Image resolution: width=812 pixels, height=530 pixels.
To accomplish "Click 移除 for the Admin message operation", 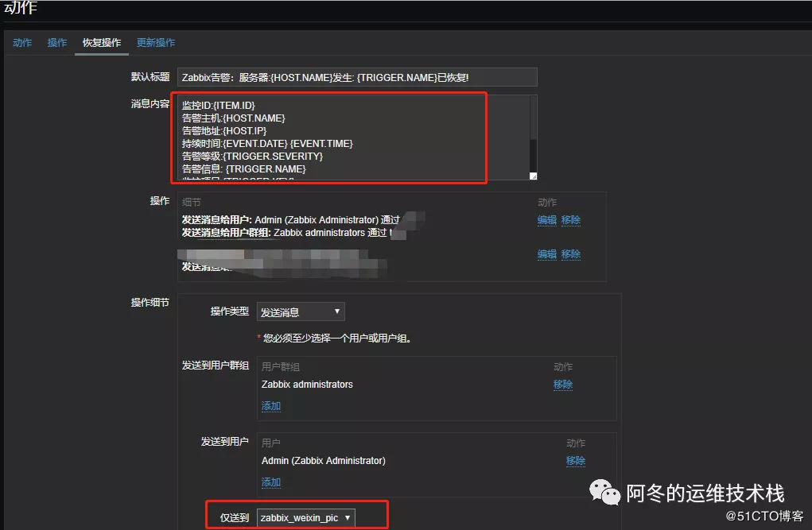I will (571, 220).
